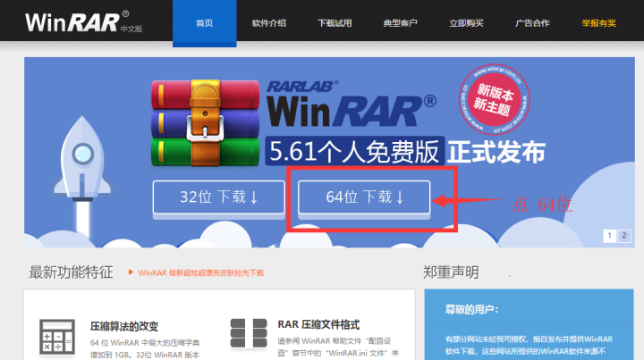Switch banner to slide 1
The image size is (644, 360).
[609, 236]
